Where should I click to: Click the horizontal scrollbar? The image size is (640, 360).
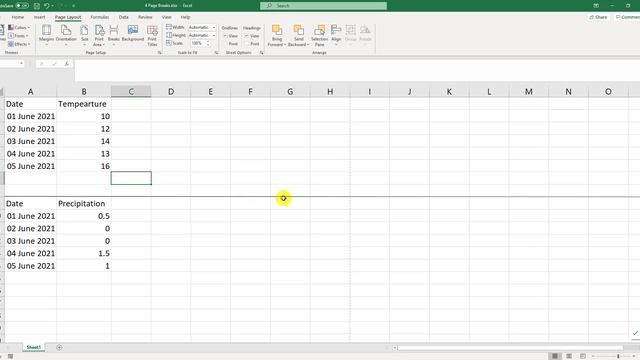click(510, 348)
